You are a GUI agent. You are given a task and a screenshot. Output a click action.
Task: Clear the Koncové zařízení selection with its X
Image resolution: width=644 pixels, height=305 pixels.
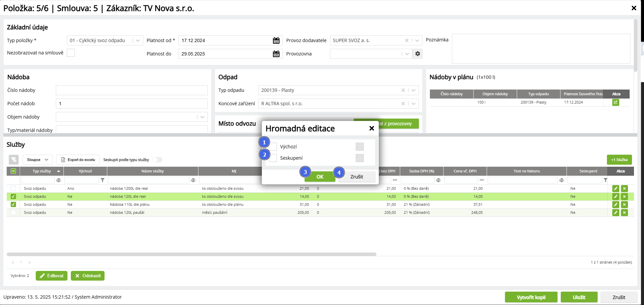403,104
